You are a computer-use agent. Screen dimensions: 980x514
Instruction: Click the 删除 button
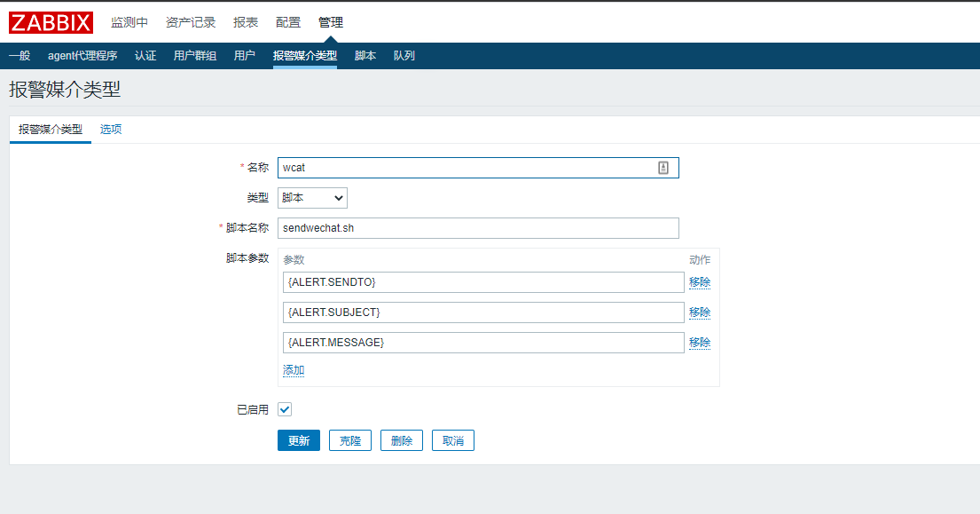click(x=401, y=441)
